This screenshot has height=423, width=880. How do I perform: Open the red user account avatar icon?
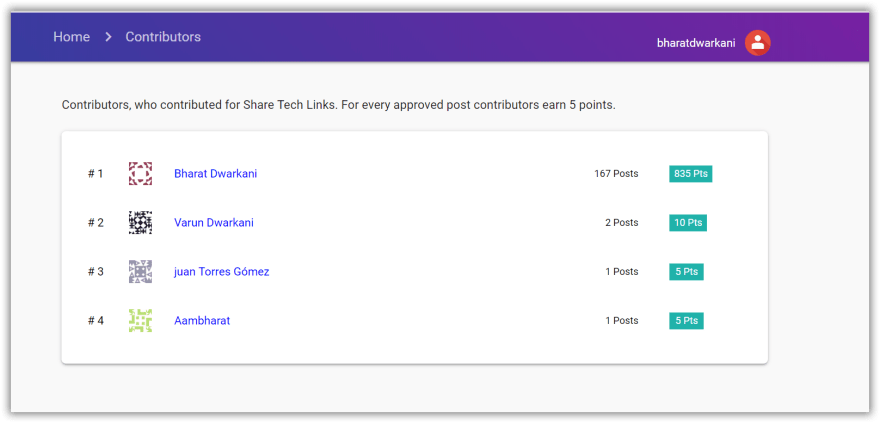[x=757, y=43]
